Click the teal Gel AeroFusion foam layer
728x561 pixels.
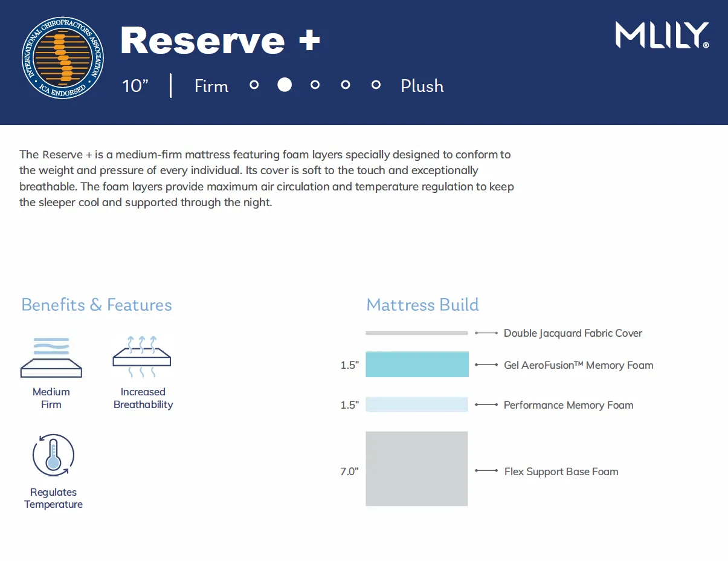pyautogui.click(x=417, y=364)
